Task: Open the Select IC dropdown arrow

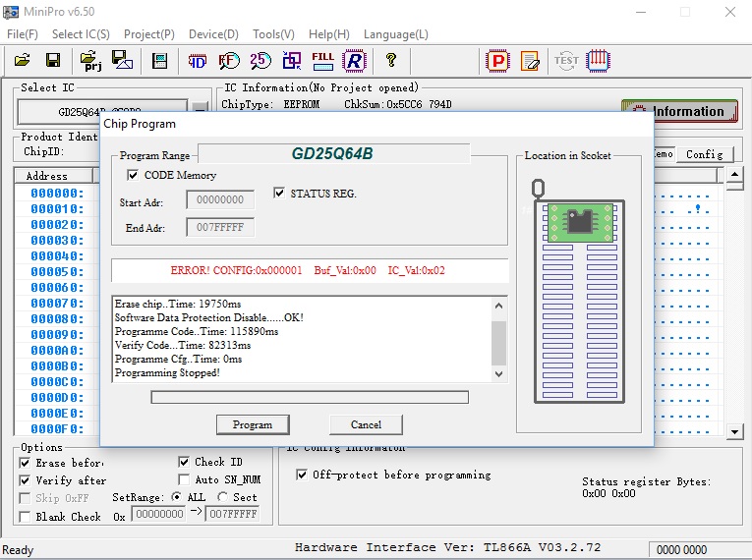Action: tap(200, 107)
